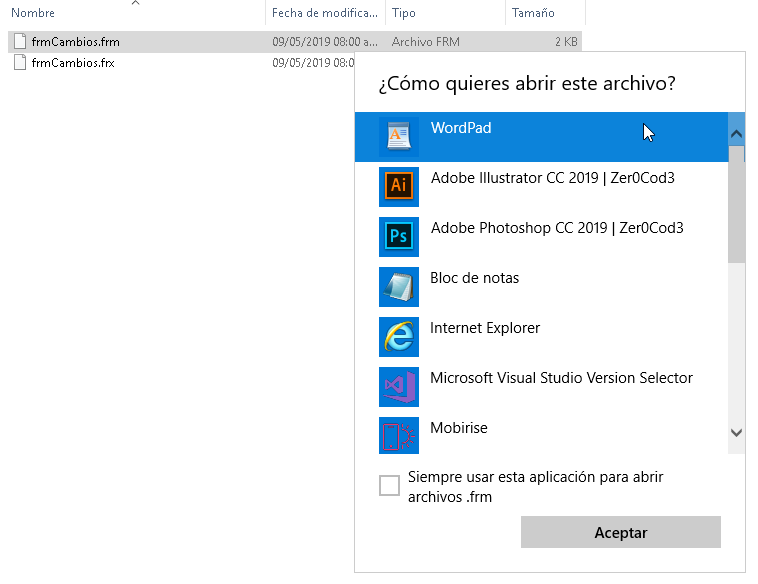Click the sort arrow above Nombre
This screenshot has height=584, width=758.
135,3
